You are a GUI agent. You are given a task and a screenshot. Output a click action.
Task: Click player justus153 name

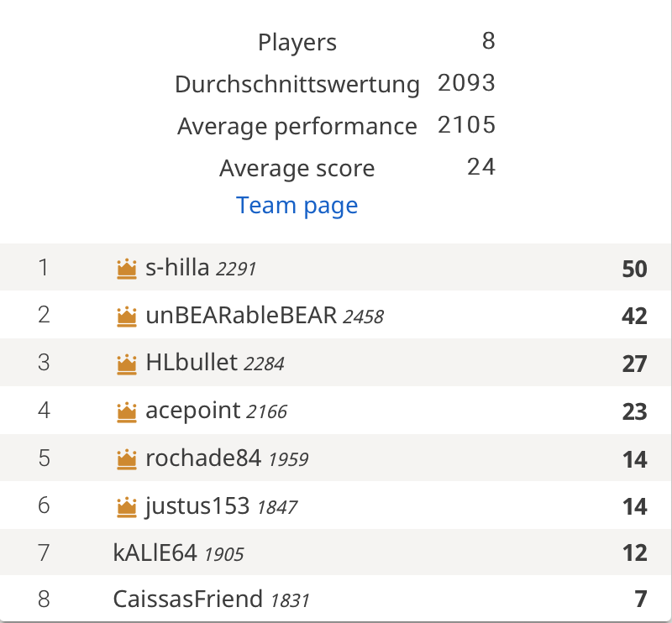click(x=197, y=506)
